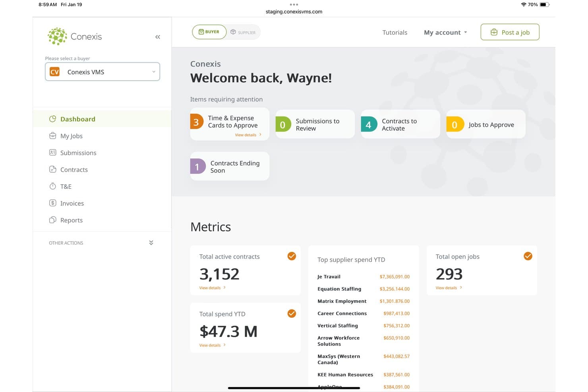Open the Reports page

[x=102, y=220]
